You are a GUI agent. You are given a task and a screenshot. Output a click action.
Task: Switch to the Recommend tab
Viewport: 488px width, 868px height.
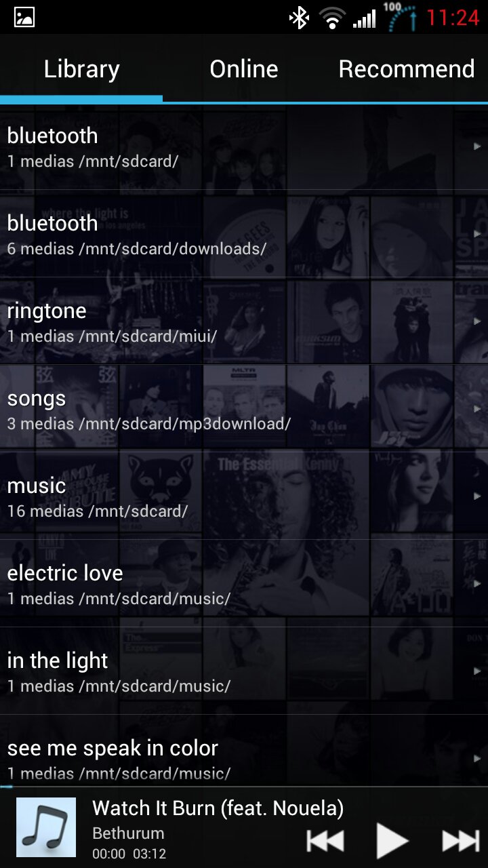tap(407, 68)
